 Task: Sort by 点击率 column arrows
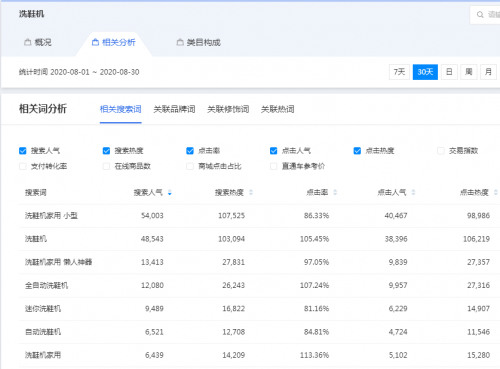click(335, 192)
